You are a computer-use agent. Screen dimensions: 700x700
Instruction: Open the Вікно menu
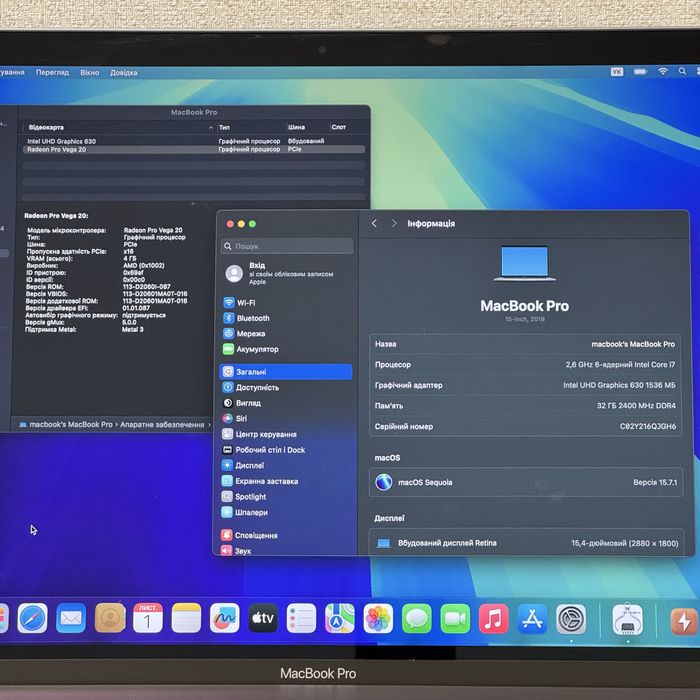(89, 72)
